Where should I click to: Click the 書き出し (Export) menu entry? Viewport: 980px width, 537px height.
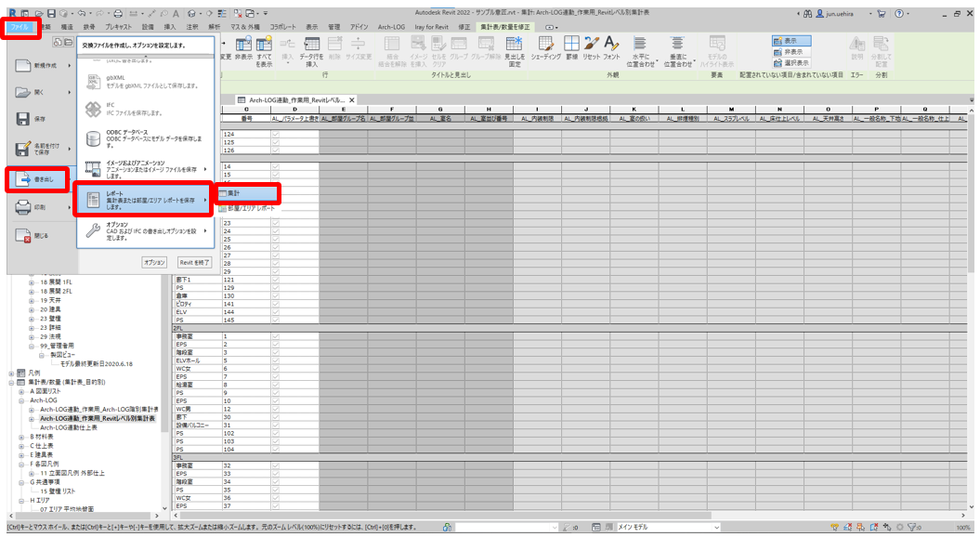point(38,179)
